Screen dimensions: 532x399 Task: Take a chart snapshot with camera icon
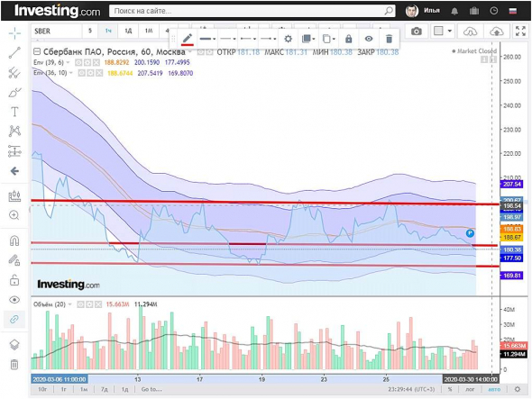(417, 32)
